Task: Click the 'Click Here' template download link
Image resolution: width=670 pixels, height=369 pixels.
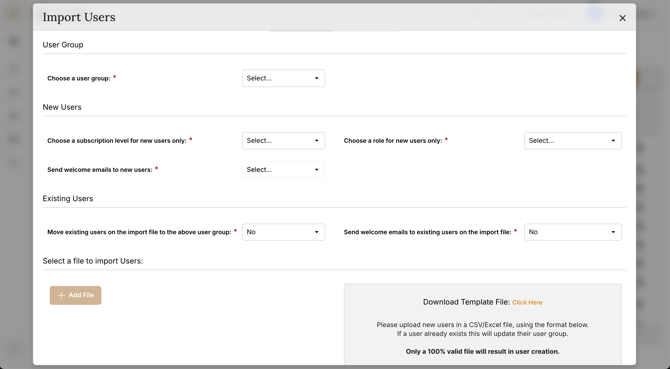Action: click(x=527, y=302)
